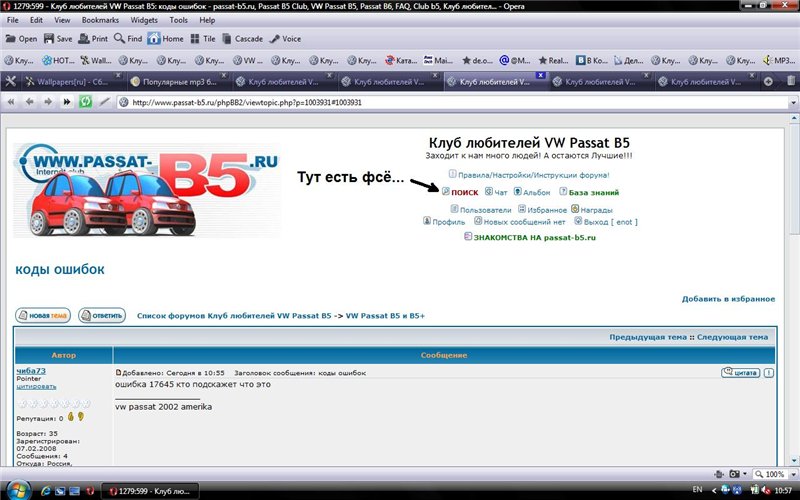Show hidden tray icons chevron
Screen dimensions: 800x500
(x=713, y=490)
